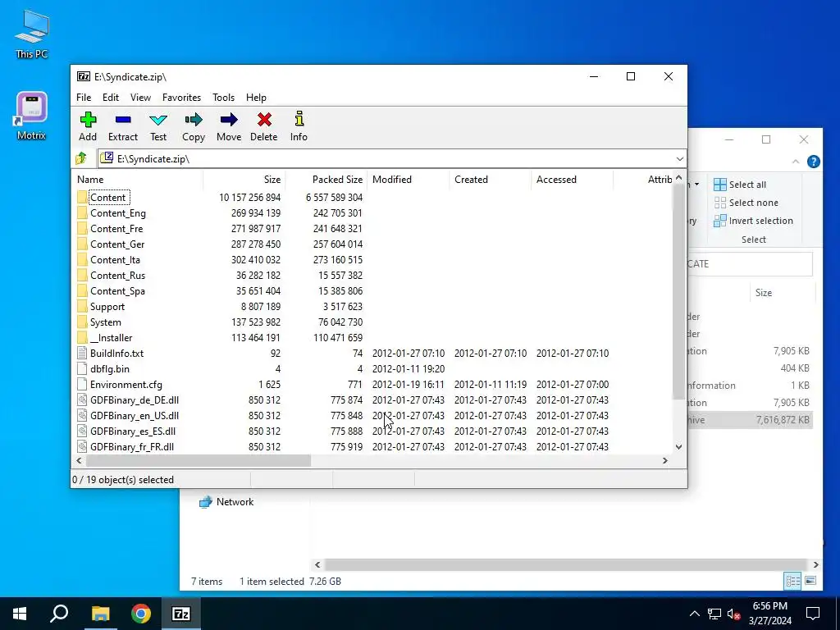
Task: Select the __Installer folder icon
Action: coord(81,337)
